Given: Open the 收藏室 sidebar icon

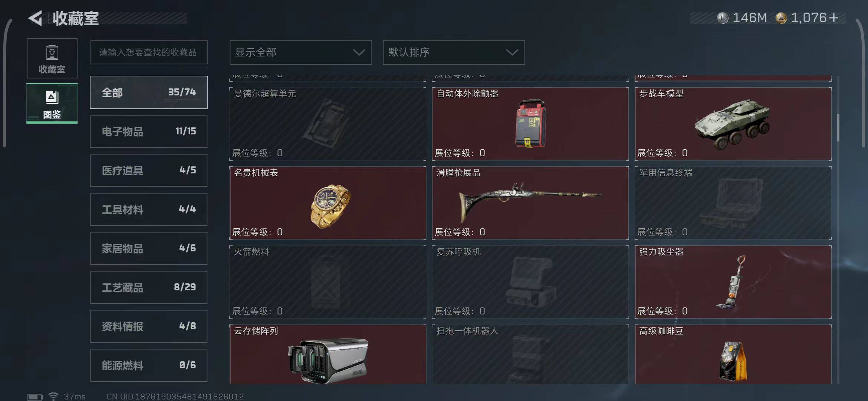Looking at the screenshot, I should [52, 58].
